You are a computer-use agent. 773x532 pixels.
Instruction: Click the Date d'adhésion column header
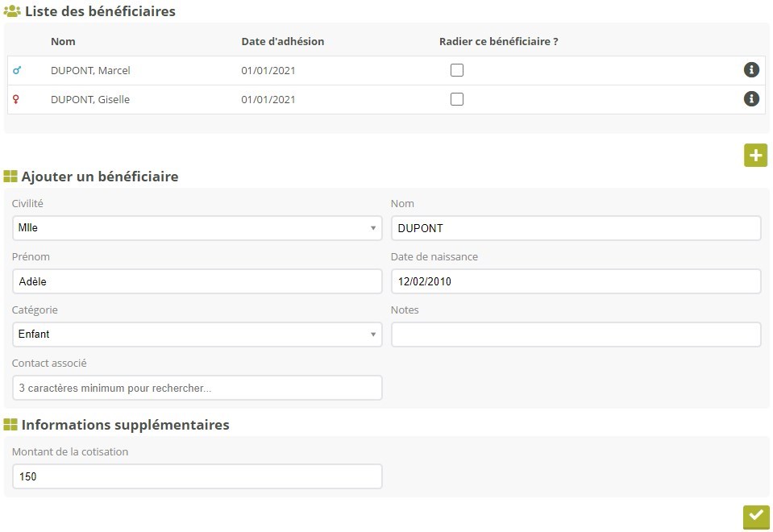[x=282, y=42]
